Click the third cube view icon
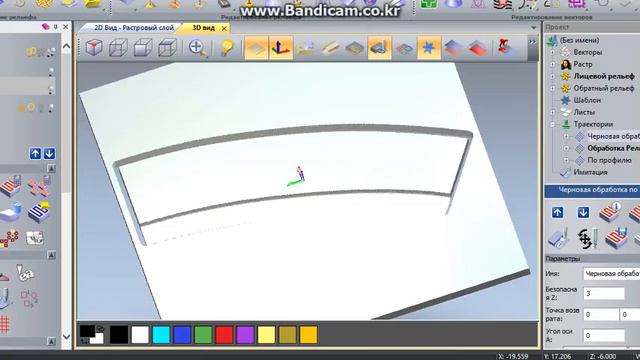 [142, 48]
